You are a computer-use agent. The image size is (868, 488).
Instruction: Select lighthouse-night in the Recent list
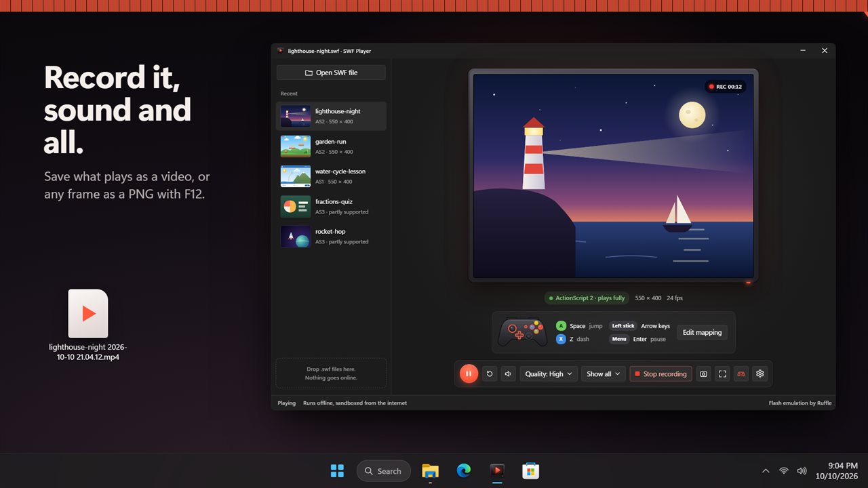tap(331, 116)
